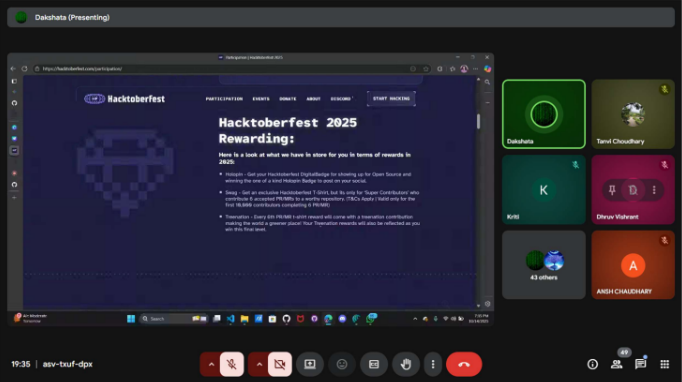
Task: Open meeting details info icon
Action: point(592,364)
